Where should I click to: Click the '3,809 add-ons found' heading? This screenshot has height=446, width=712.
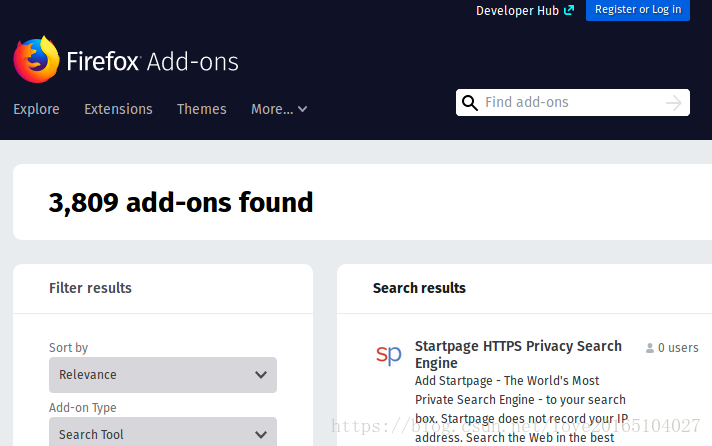(181, 203)
